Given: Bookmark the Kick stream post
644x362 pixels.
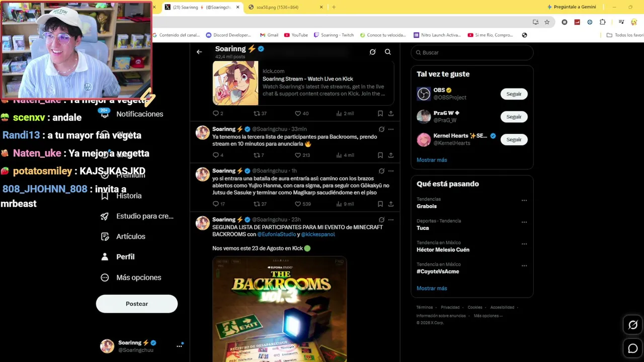Looking at the screenshot, I should [380, 114].
